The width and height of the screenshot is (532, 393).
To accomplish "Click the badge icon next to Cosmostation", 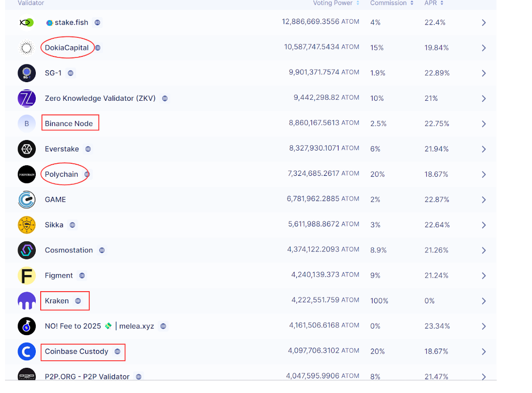I will pos(102,250).
